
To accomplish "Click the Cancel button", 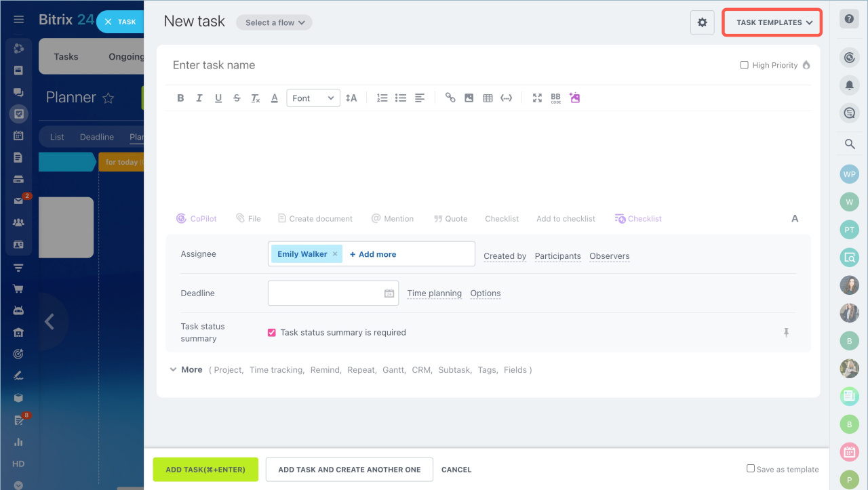I will tap(456, 469).
